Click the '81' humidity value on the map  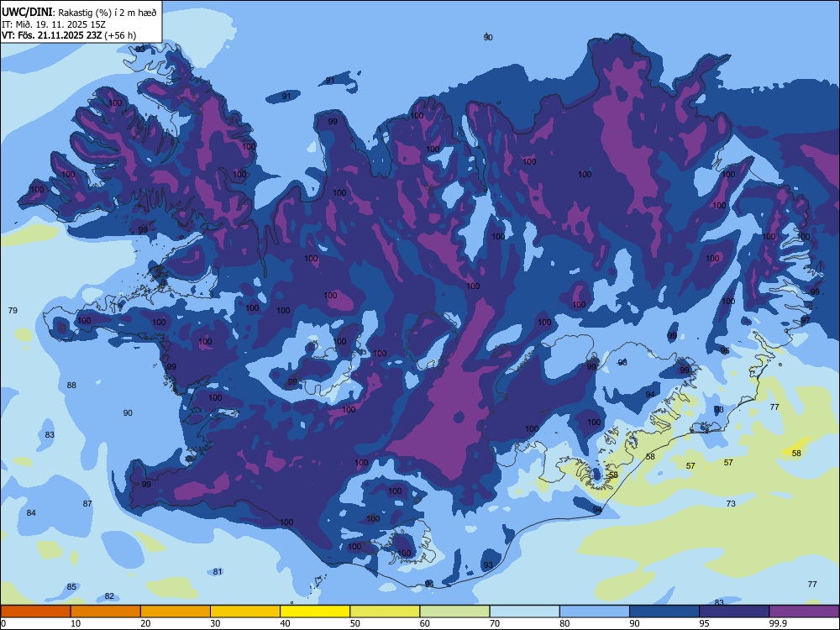coord(217,571)
